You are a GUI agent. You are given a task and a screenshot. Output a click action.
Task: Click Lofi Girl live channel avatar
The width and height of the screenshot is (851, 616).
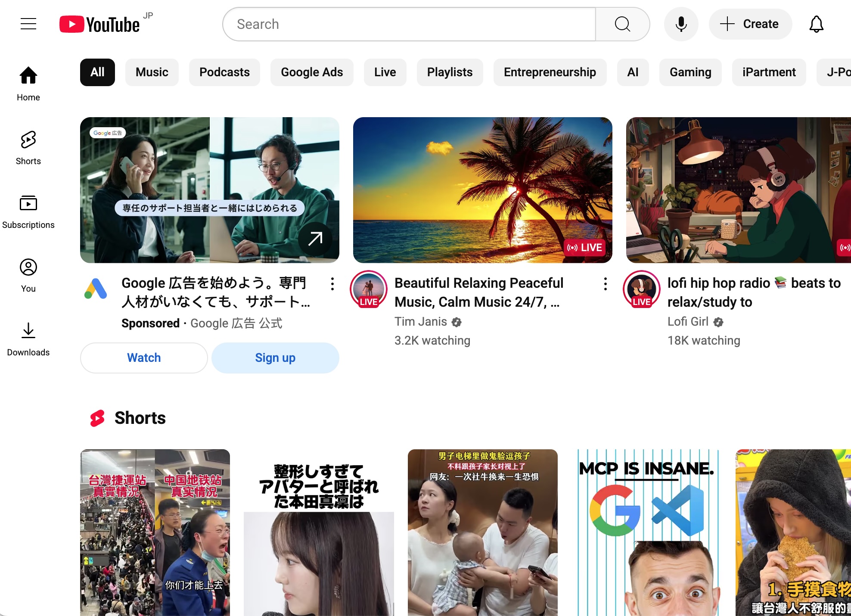pyautogui.click(x=642, y=289)
